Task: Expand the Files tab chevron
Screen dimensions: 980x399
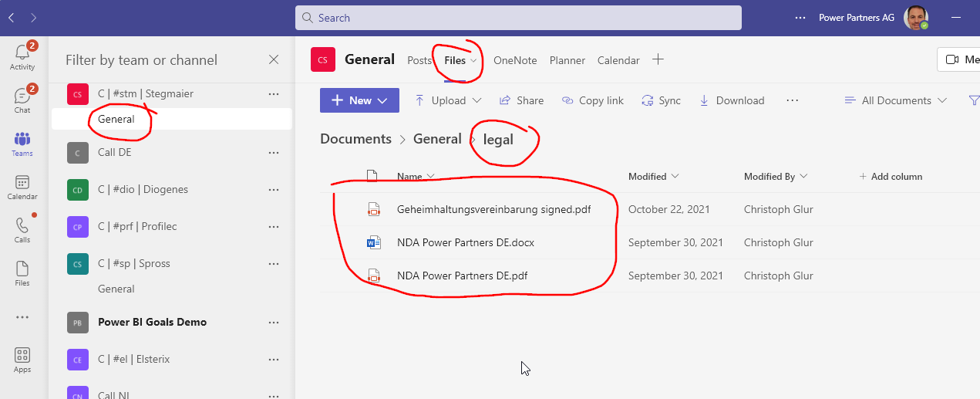Action: (x=473, y=60)
